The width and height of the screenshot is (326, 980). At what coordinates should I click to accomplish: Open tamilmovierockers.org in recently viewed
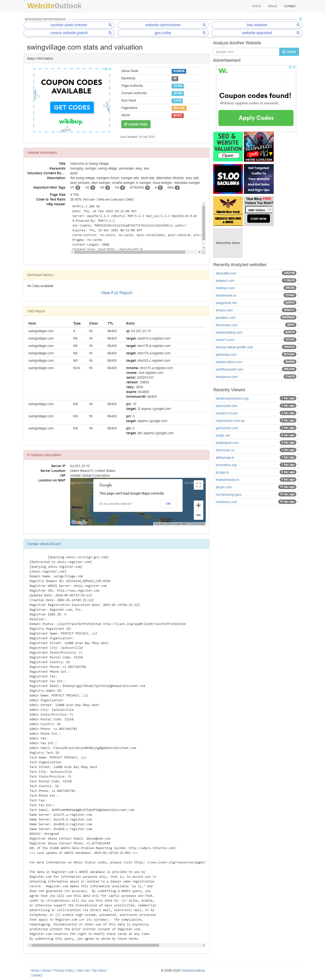tap(232, 399)
